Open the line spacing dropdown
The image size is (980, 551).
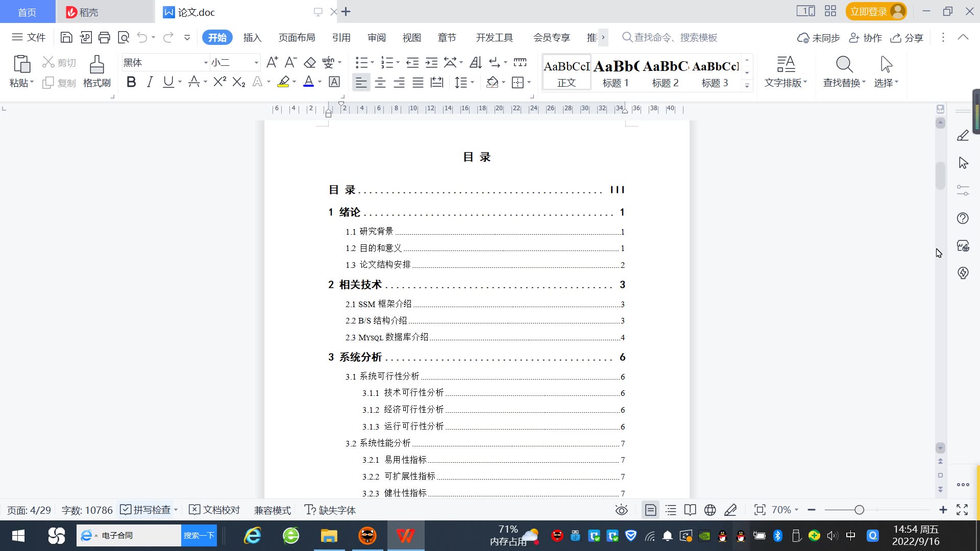point(473,82)
